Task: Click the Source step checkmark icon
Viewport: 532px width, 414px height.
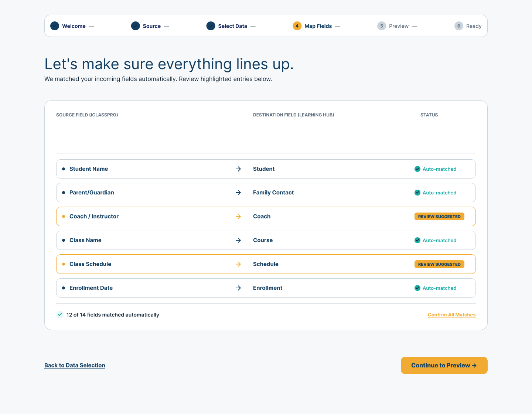Action: (136, 26)
